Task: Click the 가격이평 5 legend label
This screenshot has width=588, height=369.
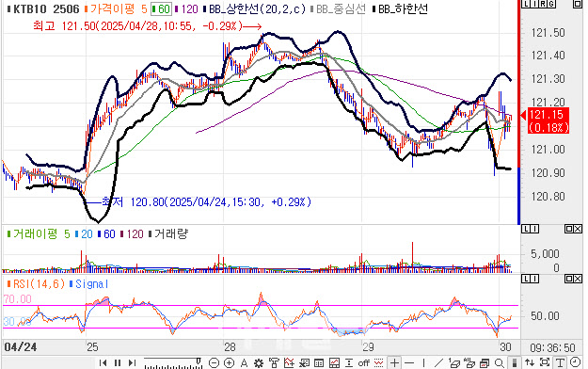Action: click(116, 9)
